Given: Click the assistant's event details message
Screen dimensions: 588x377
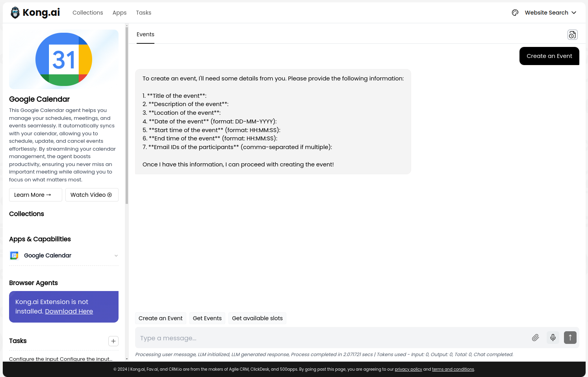Looking at the screenshot, I should 273,121.
